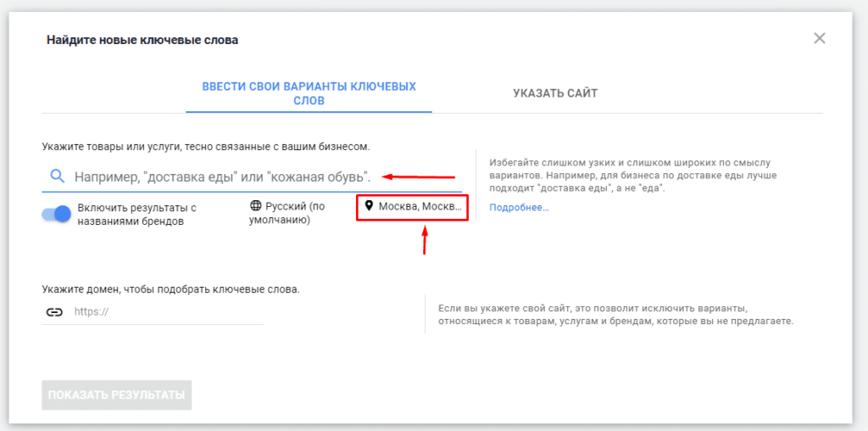Switch to 'Ввести свои варианты ключевых слов' tab
The height and width of the screenshot is (431, 868).
tap(309, 93)
